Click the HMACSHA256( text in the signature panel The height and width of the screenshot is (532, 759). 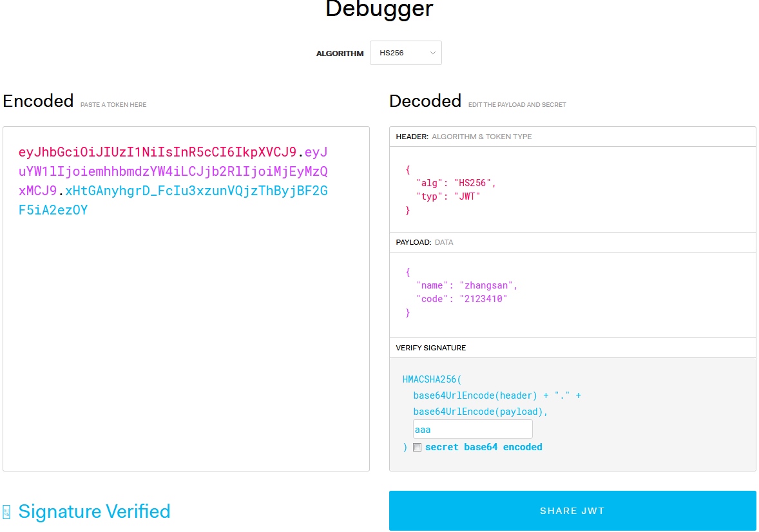coord(437,379)
